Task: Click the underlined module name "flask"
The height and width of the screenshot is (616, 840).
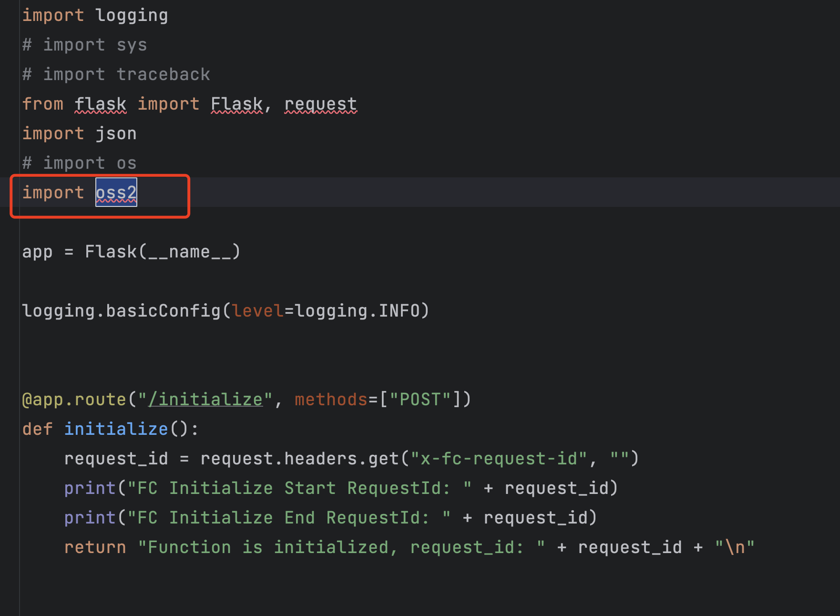Action: tap(101, 104)
